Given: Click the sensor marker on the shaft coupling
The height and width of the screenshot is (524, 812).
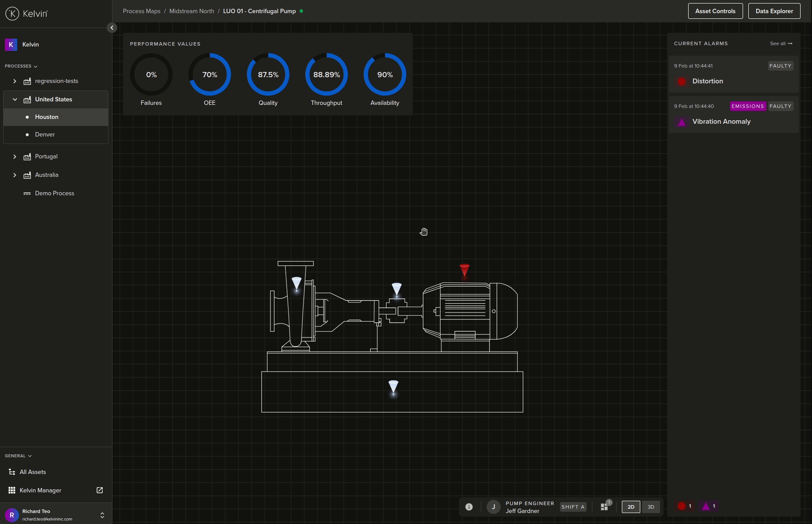Looking at the screenshot, I should pos(397,289).
